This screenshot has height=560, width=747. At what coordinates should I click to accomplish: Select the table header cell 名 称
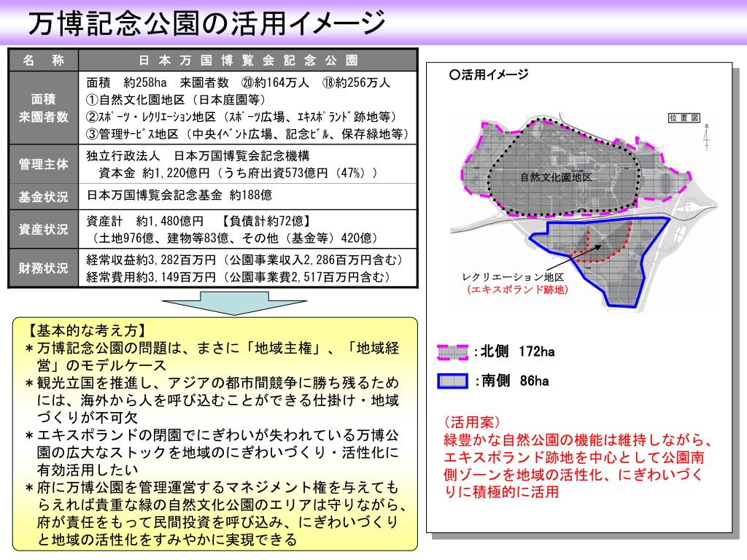pos(43,61)
